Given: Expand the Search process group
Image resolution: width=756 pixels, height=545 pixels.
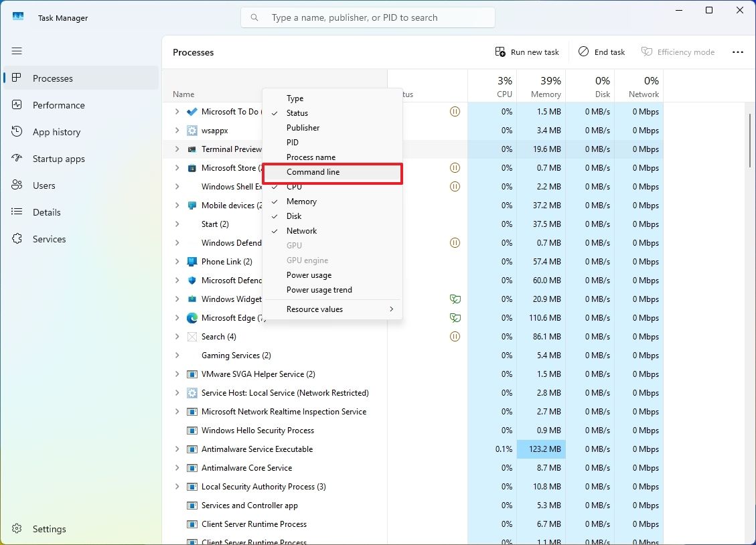Looking at the screenshot, I should [x=176, y=336].
